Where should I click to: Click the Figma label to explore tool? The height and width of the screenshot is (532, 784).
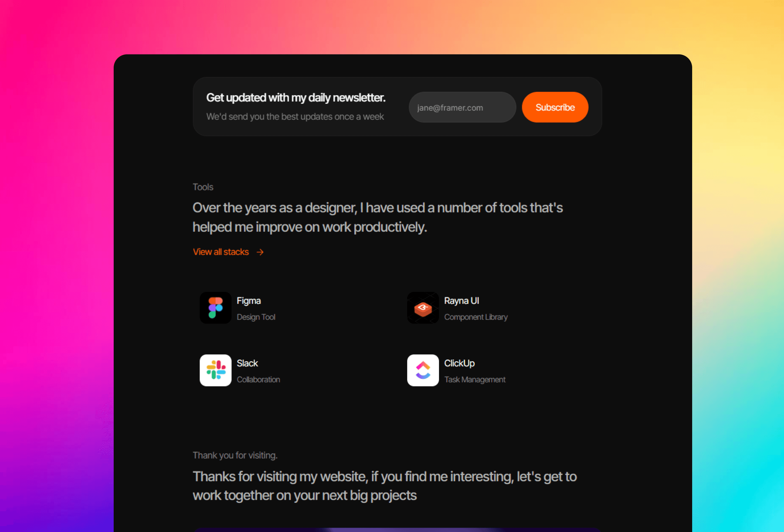[x=248, y=300]
